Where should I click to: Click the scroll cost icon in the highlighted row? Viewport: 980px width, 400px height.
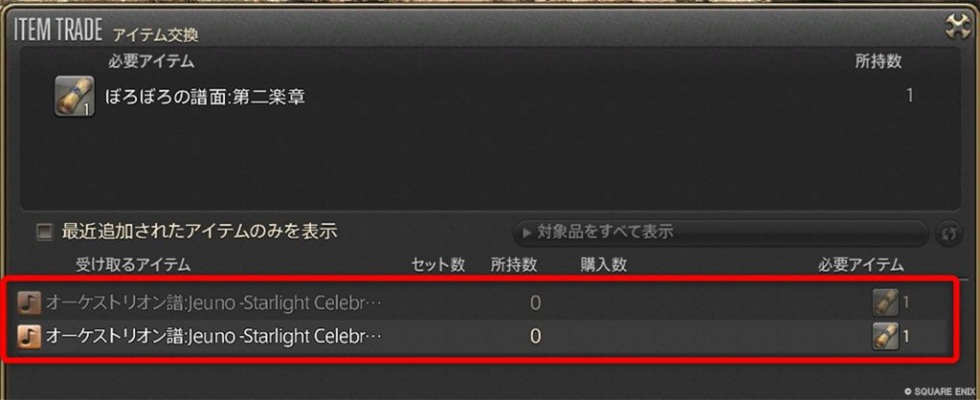[885, 337]
